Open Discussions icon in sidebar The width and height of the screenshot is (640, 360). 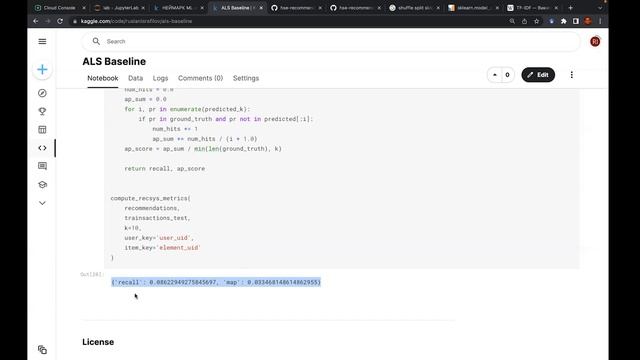(42, 166)
